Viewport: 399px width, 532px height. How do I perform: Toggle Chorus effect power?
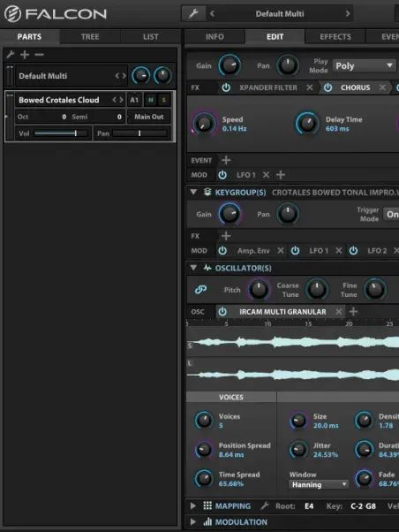(327, 87)
